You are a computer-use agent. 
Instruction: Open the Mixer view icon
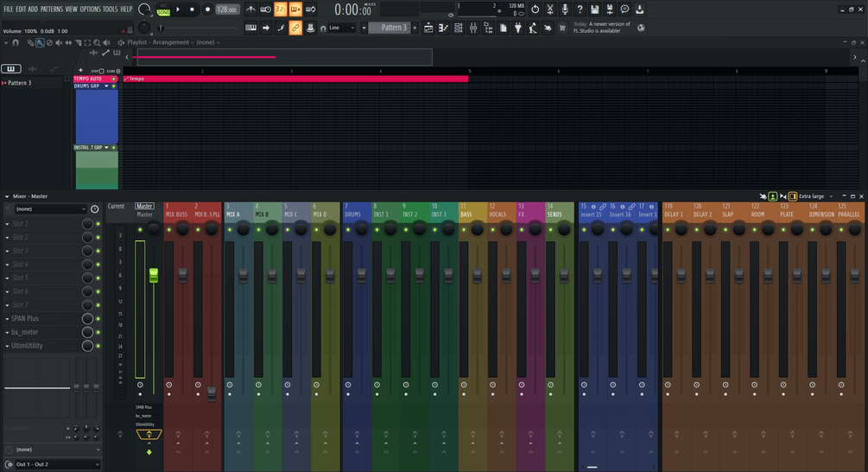[473, 28]
